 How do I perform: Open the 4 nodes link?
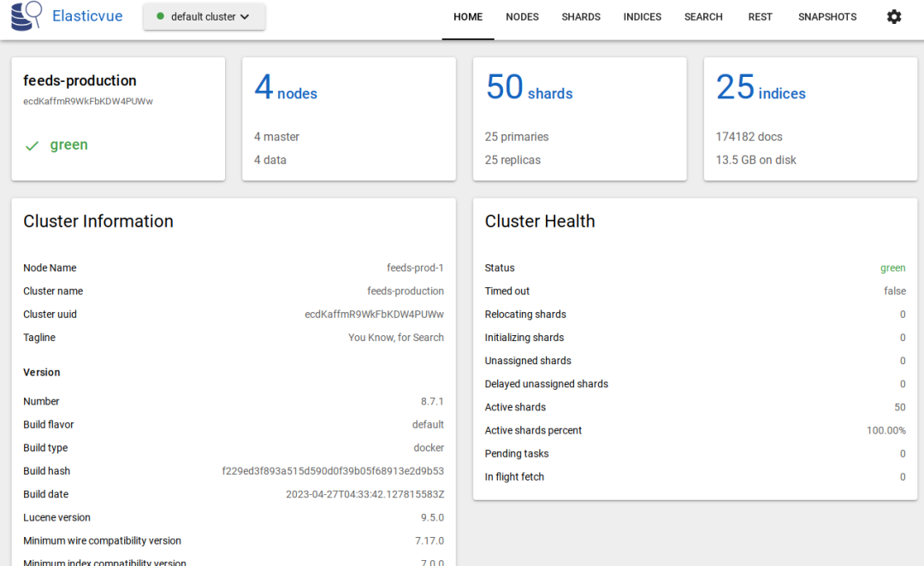click(286, 87)
